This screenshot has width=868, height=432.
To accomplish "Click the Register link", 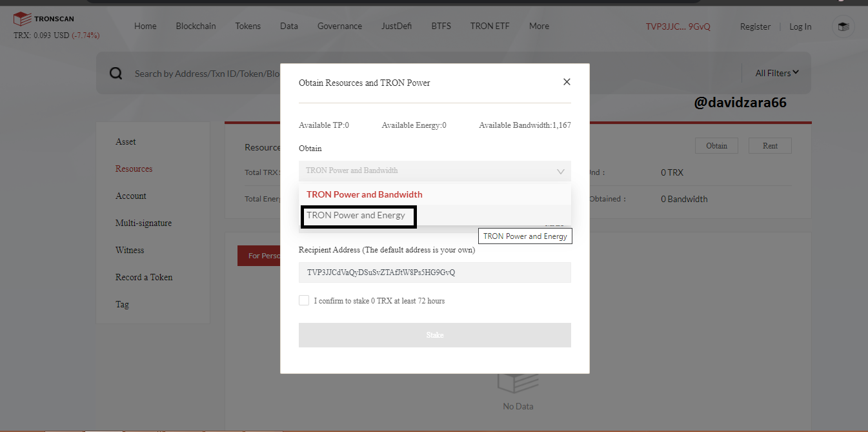I will pyautogui.click(x=755, y=26).
